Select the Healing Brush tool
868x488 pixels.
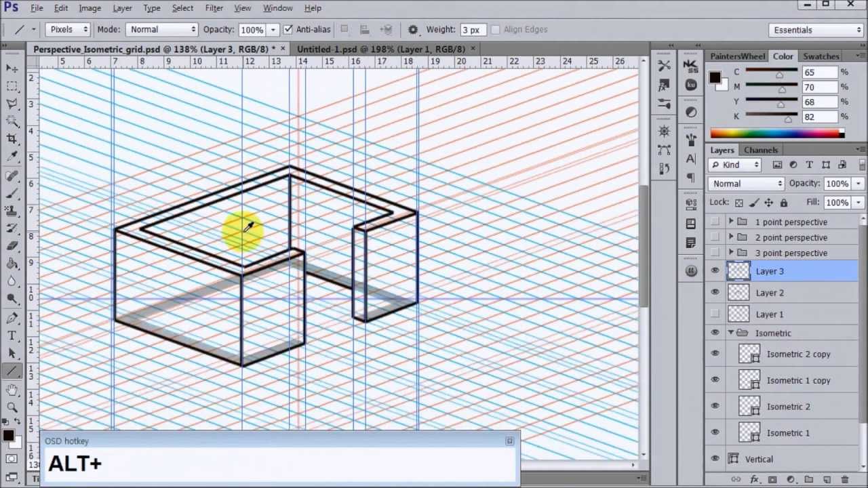click(x=12, y=176)
